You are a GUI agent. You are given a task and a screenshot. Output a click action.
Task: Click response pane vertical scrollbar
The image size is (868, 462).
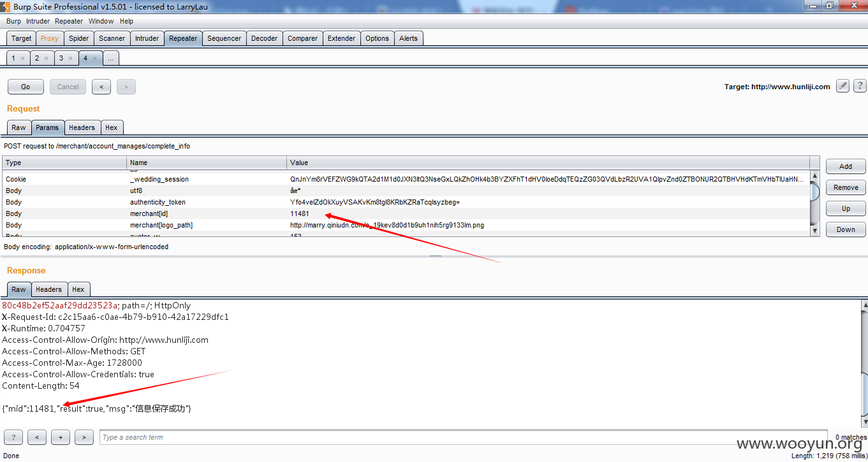864,363
